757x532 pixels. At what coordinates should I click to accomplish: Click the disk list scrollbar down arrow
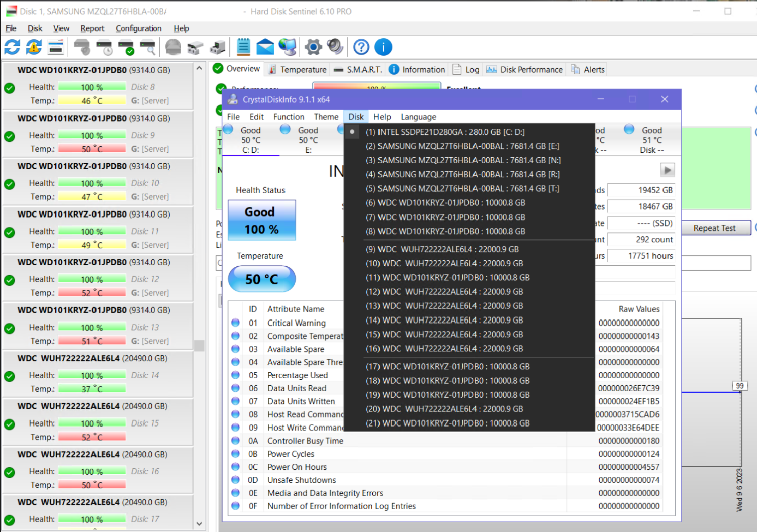(199, 524)
